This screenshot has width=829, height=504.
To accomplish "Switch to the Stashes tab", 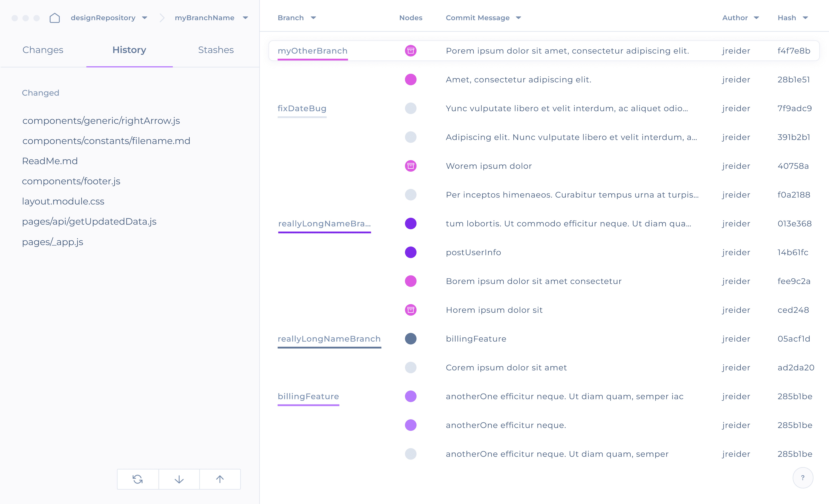I will 216,50.
